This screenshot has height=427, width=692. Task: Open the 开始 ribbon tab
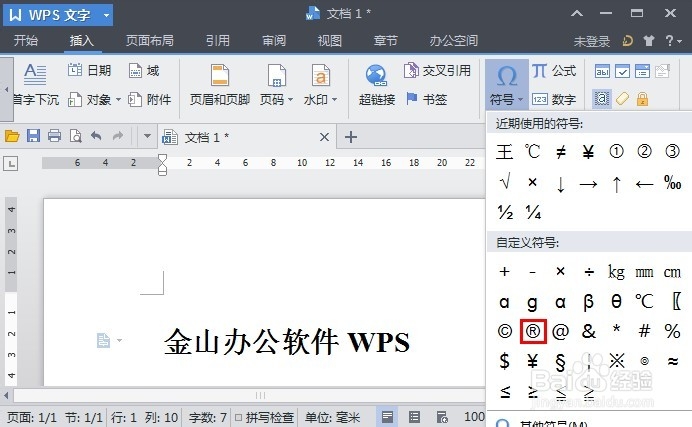coord(26,41)
